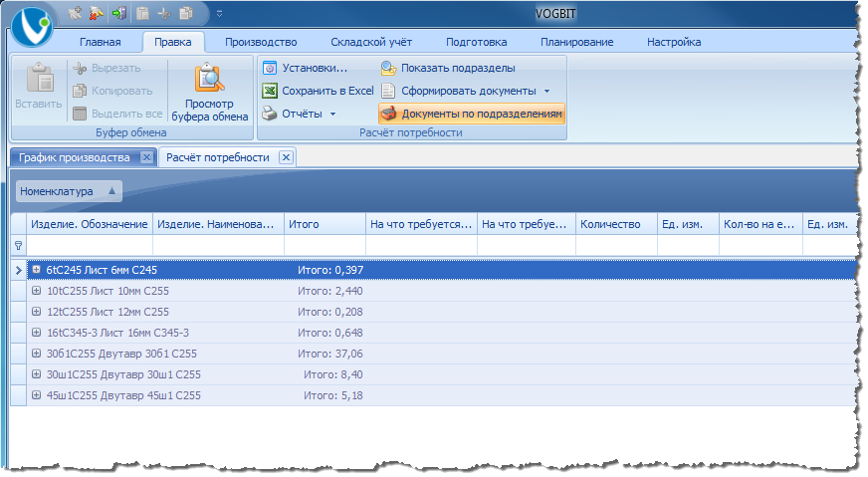Switch to the Производство ribbon tab
The width and height of the screenshot is (868, 477).
[261, 42]
